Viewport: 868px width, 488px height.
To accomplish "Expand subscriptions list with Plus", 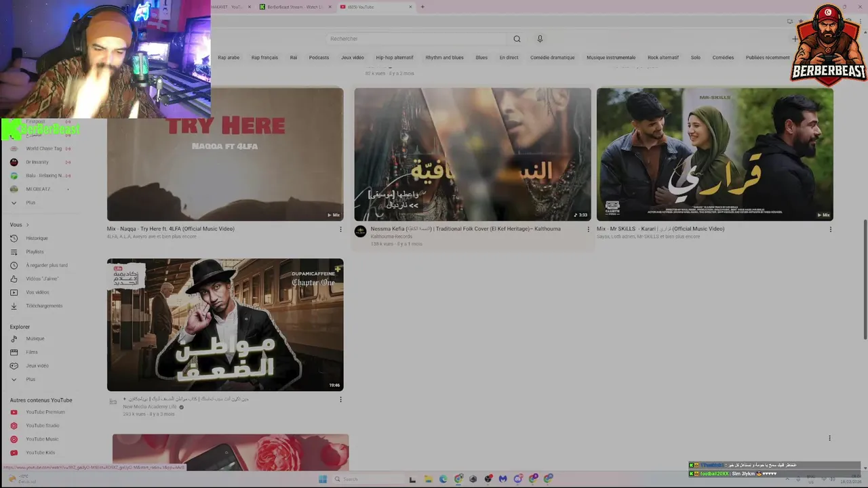I will [31, 203].
